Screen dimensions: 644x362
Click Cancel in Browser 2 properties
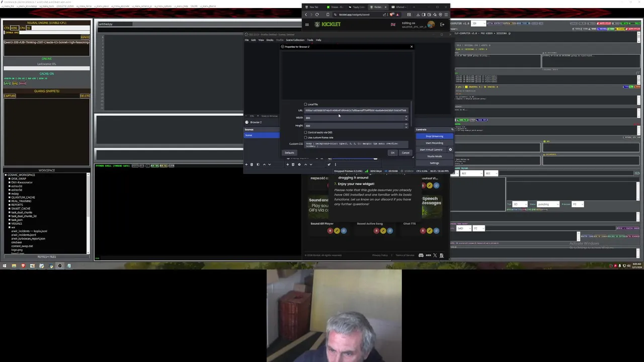(x=406, y=153)
